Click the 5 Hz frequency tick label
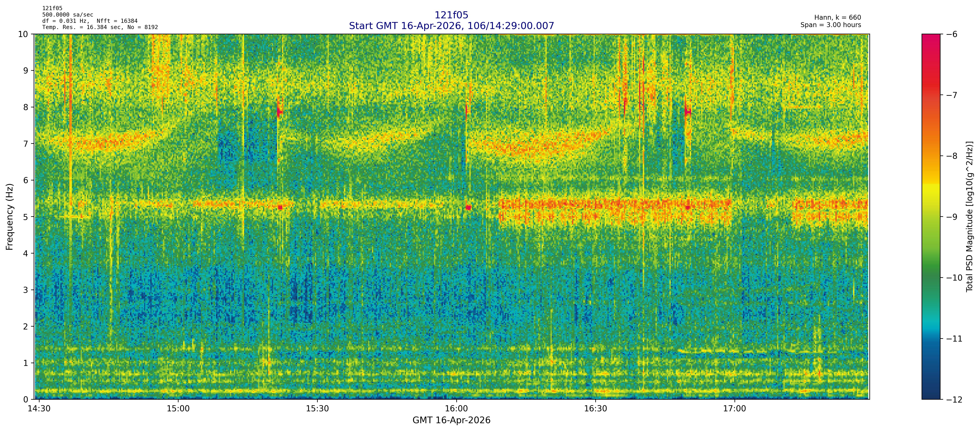The width and height of the screenshot is (980, 431). click(26, 217)
